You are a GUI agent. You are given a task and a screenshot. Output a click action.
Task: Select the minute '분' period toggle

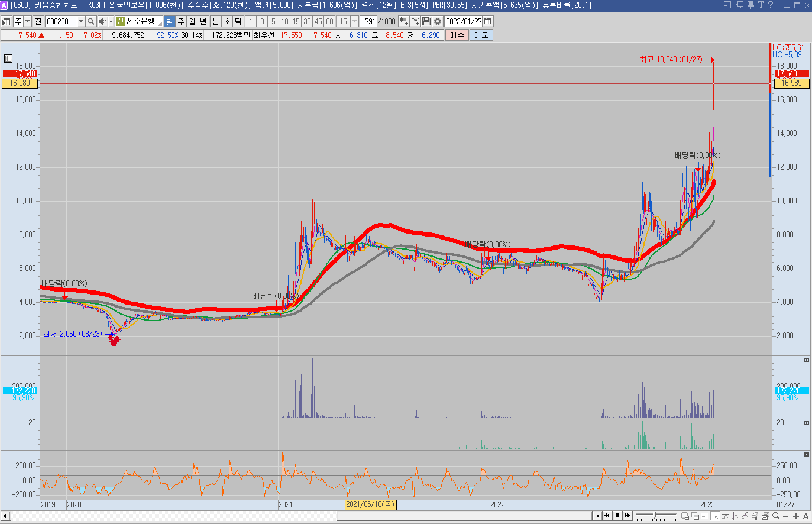tap(216, 21)
